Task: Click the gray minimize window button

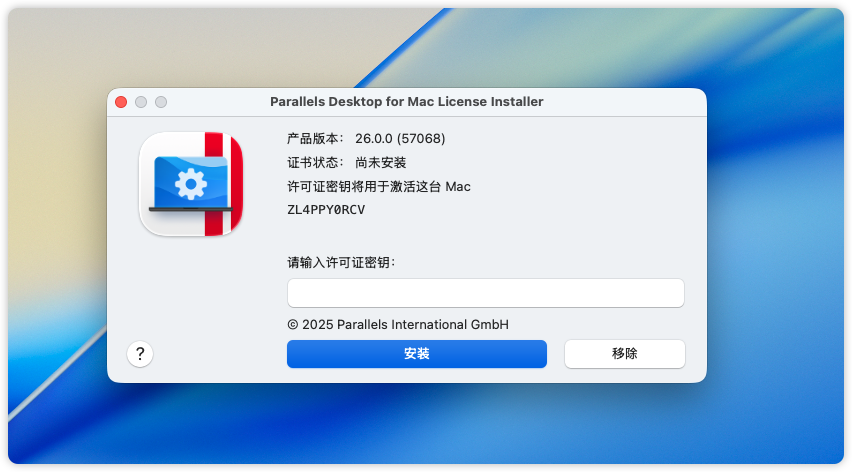Action: [141, 102]
